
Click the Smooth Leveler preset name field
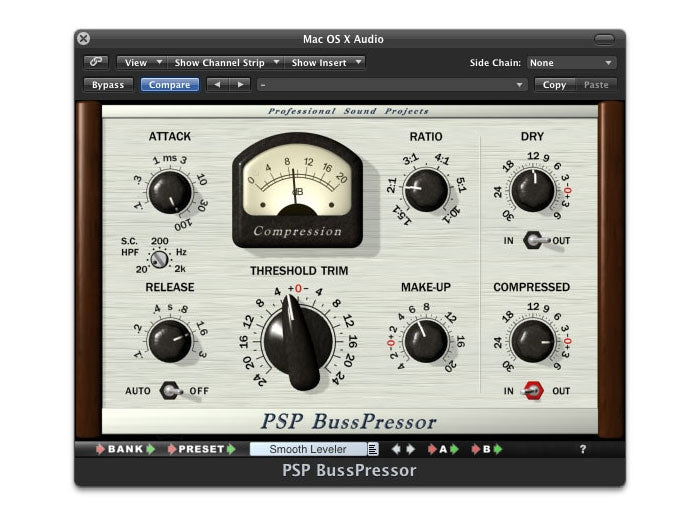(308, 450)
